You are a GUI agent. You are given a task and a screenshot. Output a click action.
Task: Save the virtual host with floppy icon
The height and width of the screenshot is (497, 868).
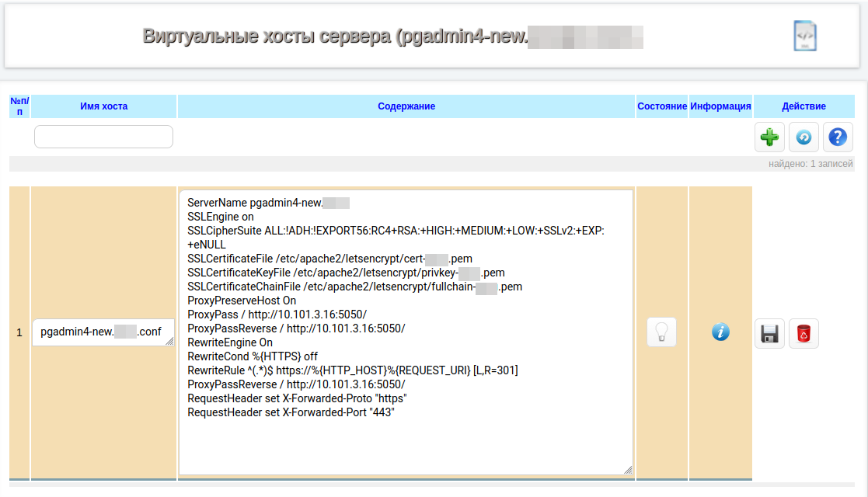(x=769, y=333)
